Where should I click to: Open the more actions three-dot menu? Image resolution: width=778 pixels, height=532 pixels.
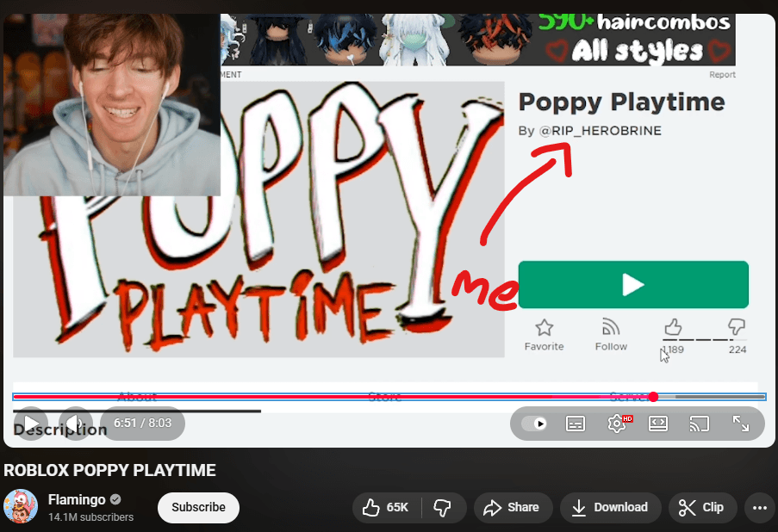click(x=760, y=507)
